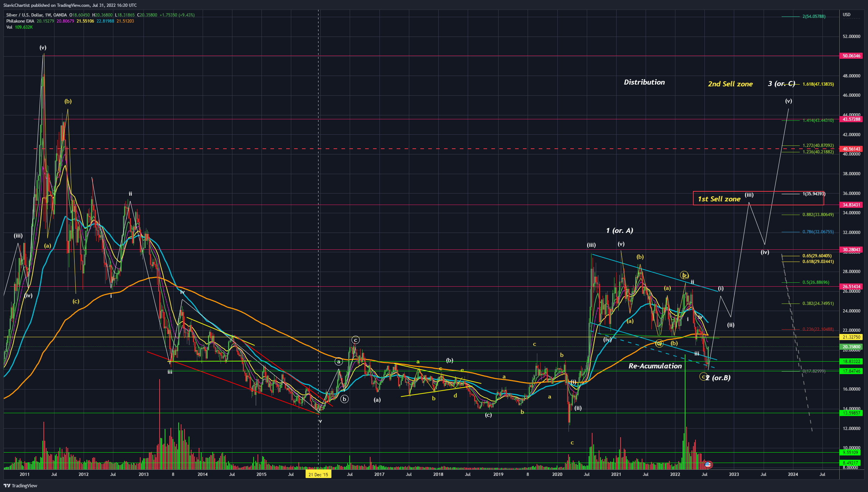Screen dimensions: 868x492
Task: Click the '2 (or.B)' wave label
Action: click(x=718, y=378)
